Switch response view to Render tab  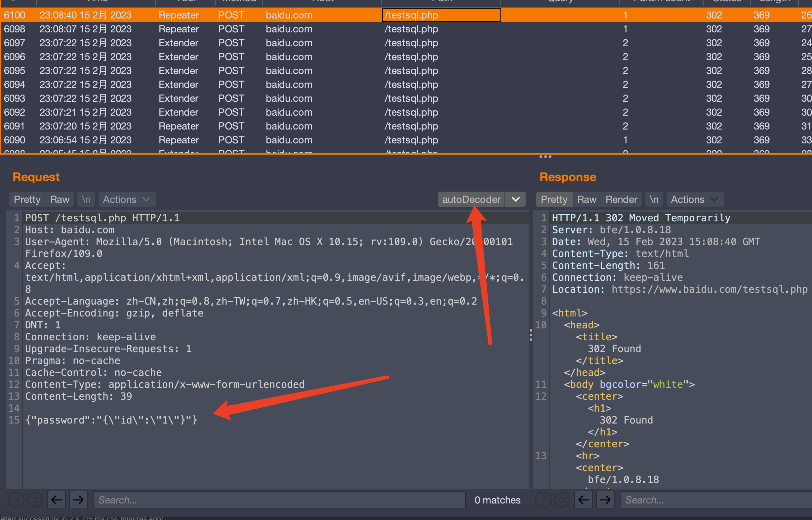[621, 199]
